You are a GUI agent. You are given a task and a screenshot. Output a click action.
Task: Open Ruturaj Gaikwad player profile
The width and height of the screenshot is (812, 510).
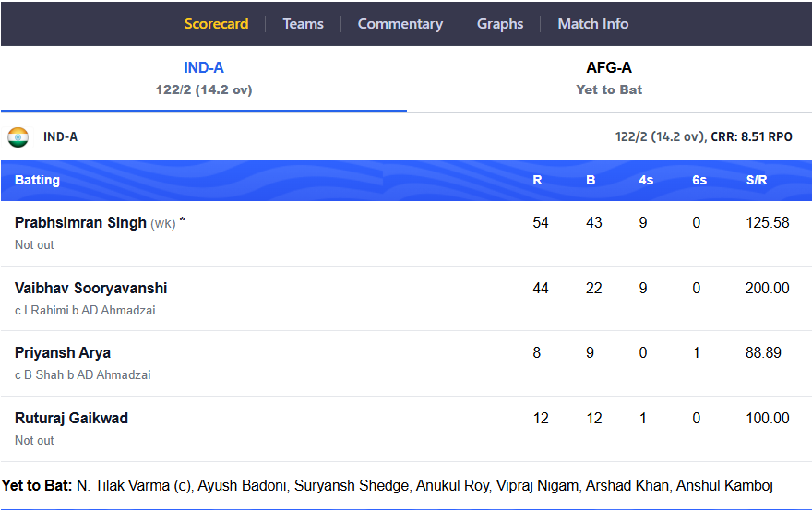click(71, 418)
